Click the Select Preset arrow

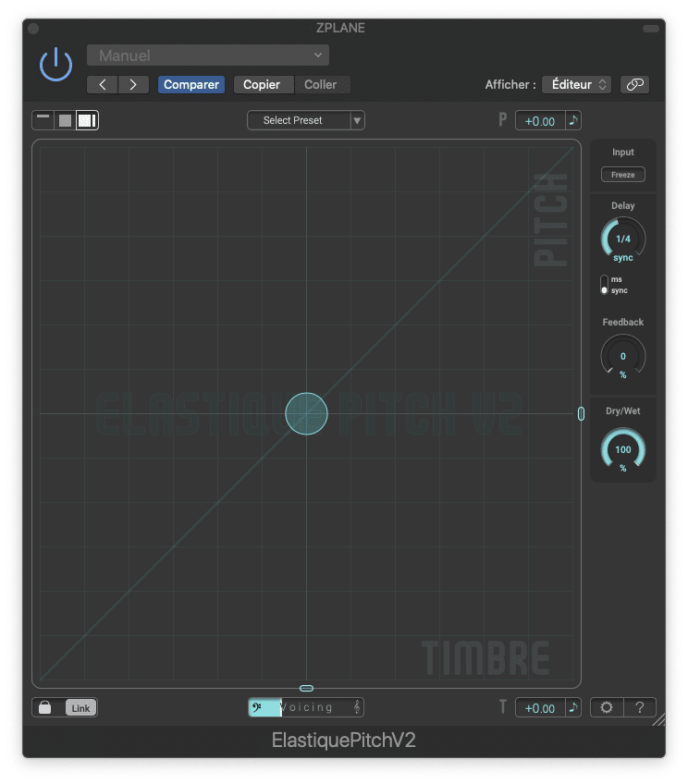[x=357, y=120]
